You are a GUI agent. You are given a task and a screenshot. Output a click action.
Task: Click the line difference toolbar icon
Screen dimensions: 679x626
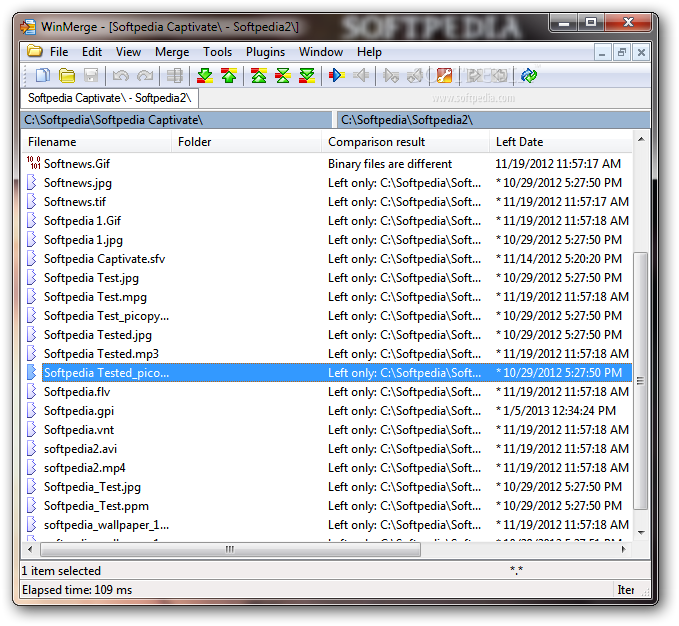coord(175,76)
